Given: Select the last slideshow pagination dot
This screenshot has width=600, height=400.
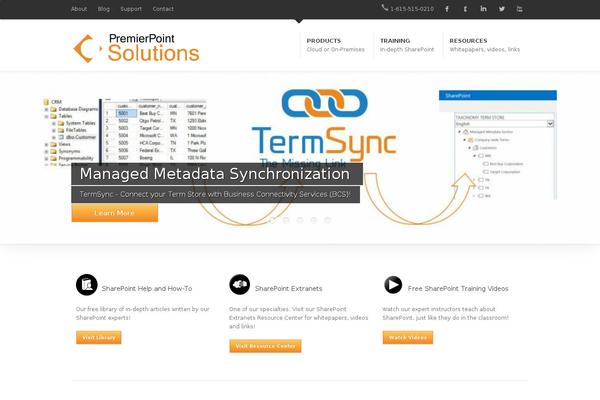Looking at the screenshot, I should tap(328, 220).
